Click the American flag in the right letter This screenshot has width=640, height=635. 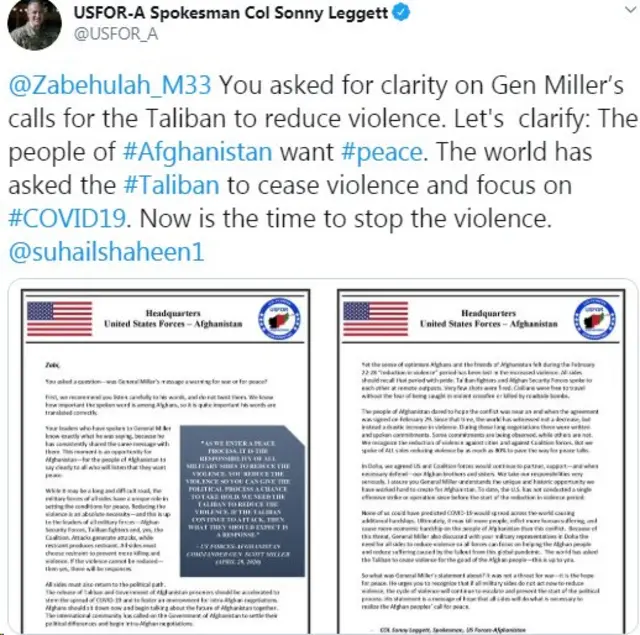376,319
